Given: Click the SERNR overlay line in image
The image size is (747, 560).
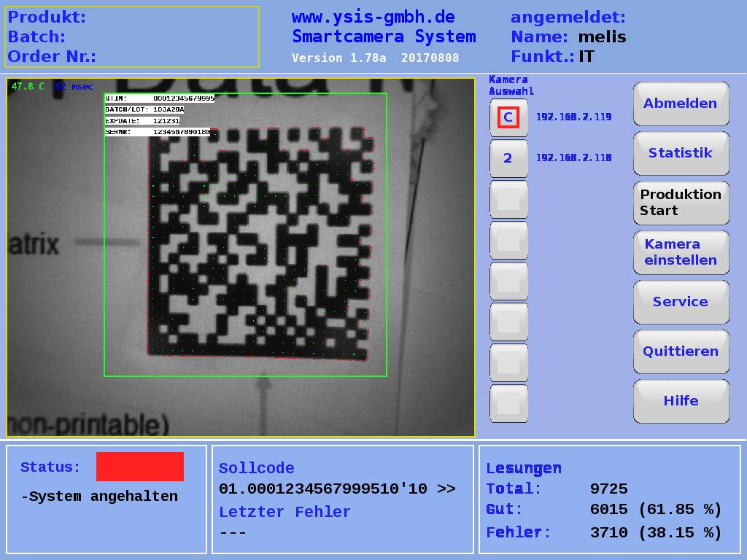Looking at the screenshot, I should (x=158, y=132).
